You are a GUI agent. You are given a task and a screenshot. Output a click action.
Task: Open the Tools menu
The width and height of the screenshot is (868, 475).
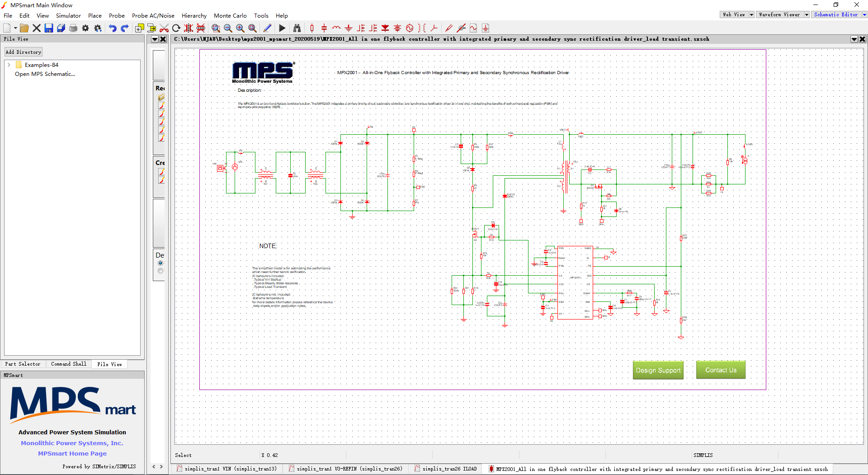[261, 15]
